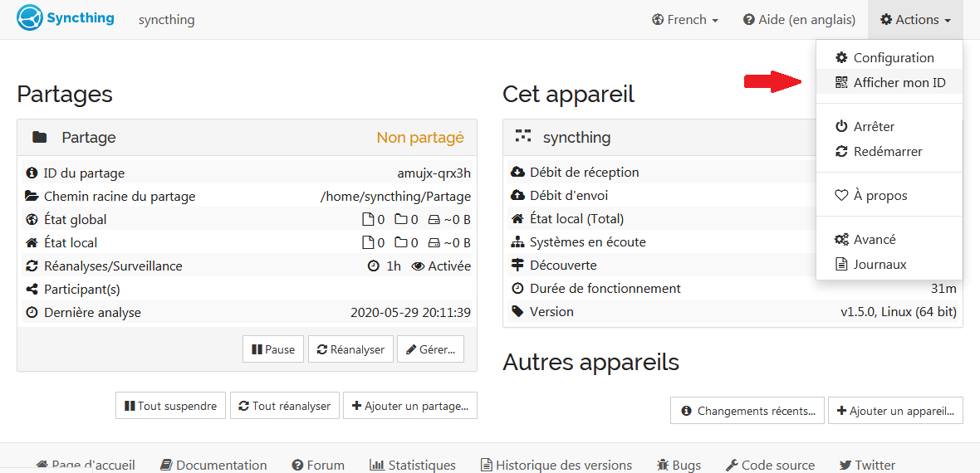Collapse the Actions dropdown menu

pos(915,19)
